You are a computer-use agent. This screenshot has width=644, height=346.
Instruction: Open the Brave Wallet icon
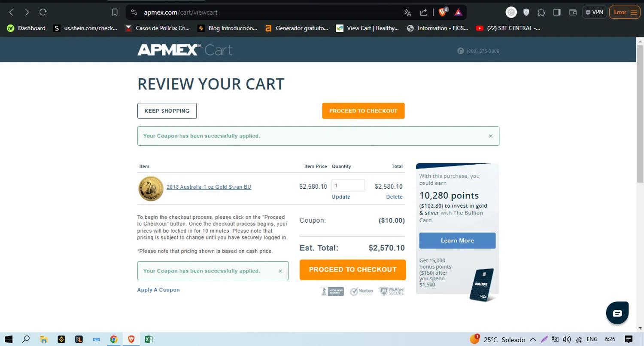point(573,12)
